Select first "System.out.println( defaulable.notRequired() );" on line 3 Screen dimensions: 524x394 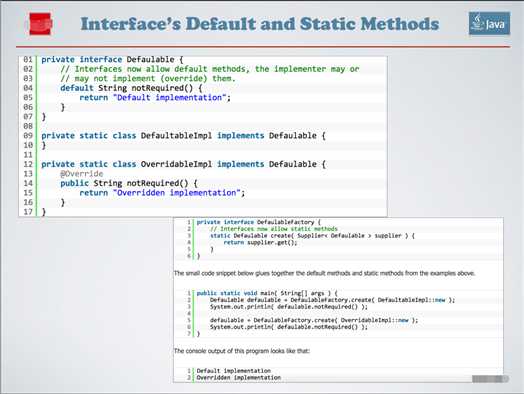pyautogui.click(x=289, y=307)
